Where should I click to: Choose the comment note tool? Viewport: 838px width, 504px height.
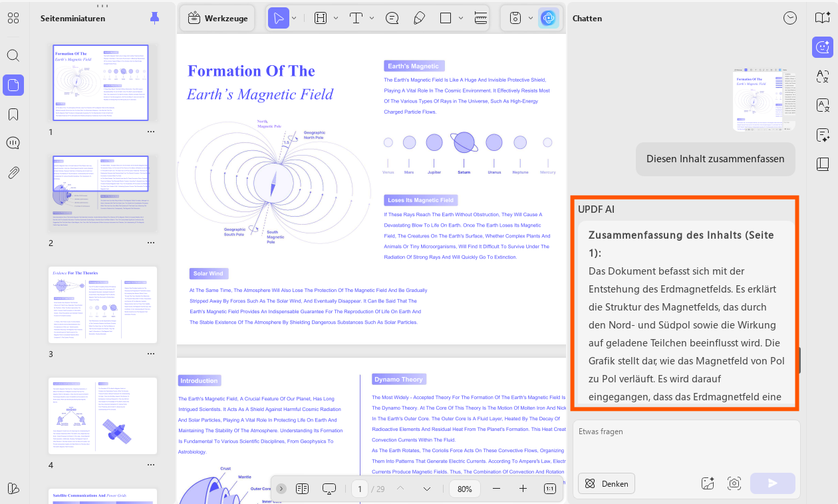pyautogui.click(x=392, y=18)
